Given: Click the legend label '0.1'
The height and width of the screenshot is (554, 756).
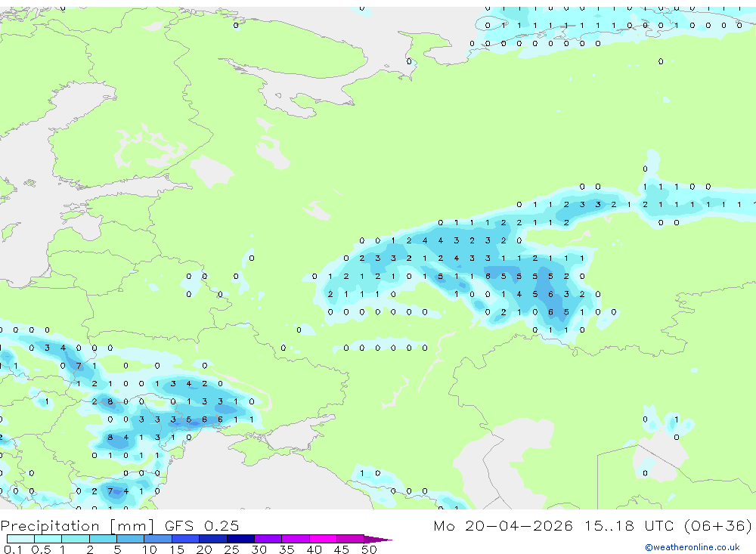Looking at the screenshot, I should 13,549.
